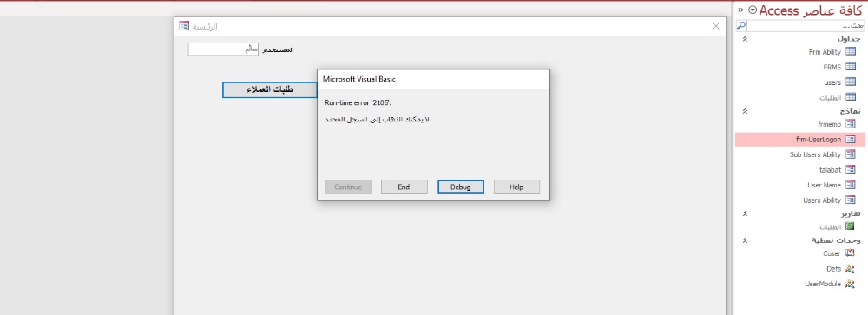Image resolution: width=868 pixels, height=315 pixels.
Task: Collapse the جداول tables group
Action: (745, 39)
